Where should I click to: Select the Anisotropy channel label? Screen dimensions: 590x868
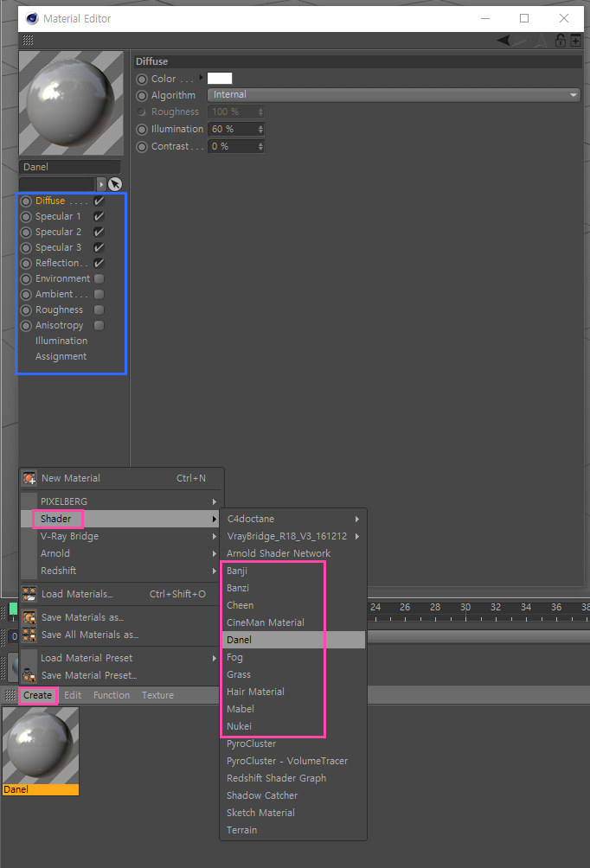[x=60, y=325]
